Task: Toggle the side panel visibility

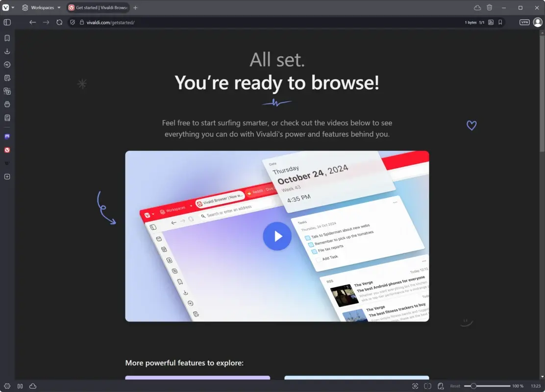Action: 7,22
